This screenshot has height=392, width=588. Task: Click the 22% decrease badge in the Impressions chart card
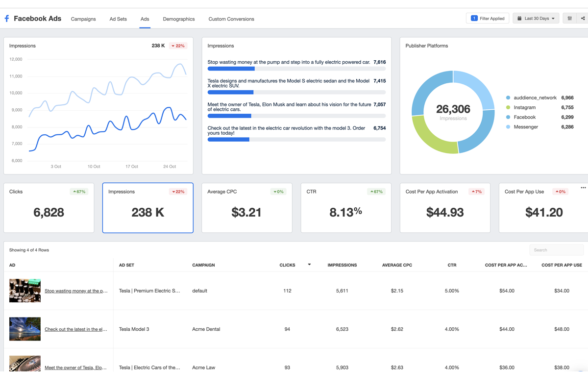click(178, 46)
